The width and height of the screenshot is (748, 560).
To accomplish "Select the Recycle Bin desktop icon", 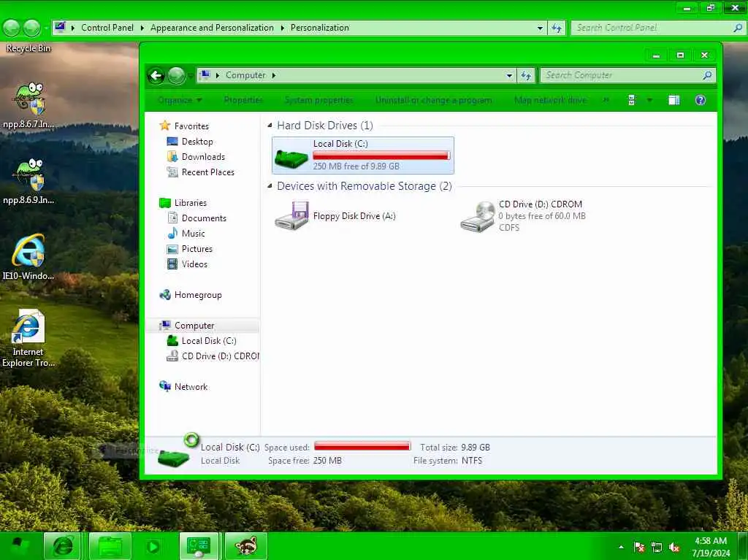I will coord(28,48).
